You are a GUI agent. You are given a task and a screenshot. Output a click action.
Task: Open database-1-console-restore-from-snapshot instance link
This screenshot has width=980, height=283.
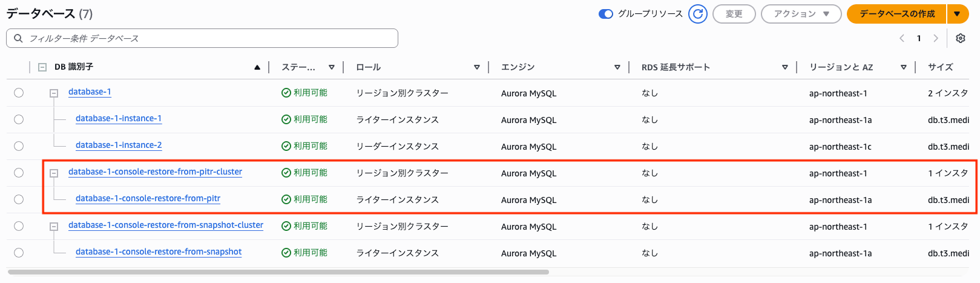[159, 252]
